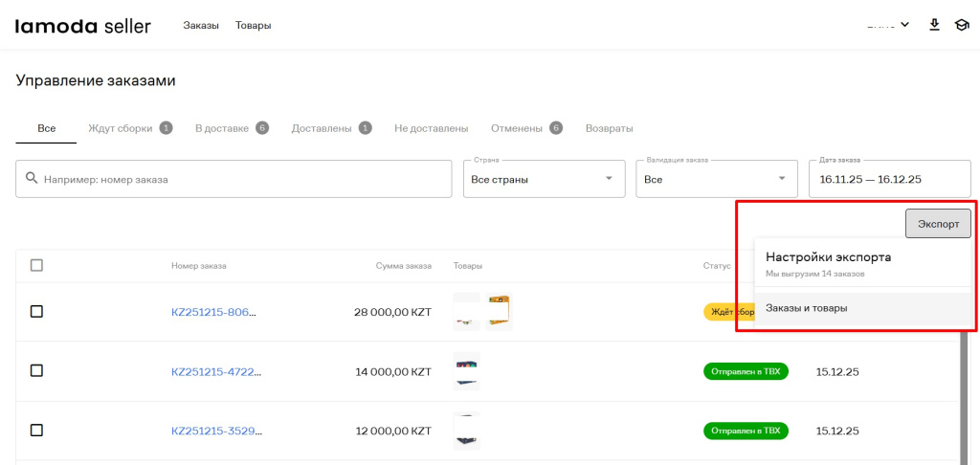This screenshot has height=465, width=980.
Task: Click the download icon in header
Action: tap(935, 25)
